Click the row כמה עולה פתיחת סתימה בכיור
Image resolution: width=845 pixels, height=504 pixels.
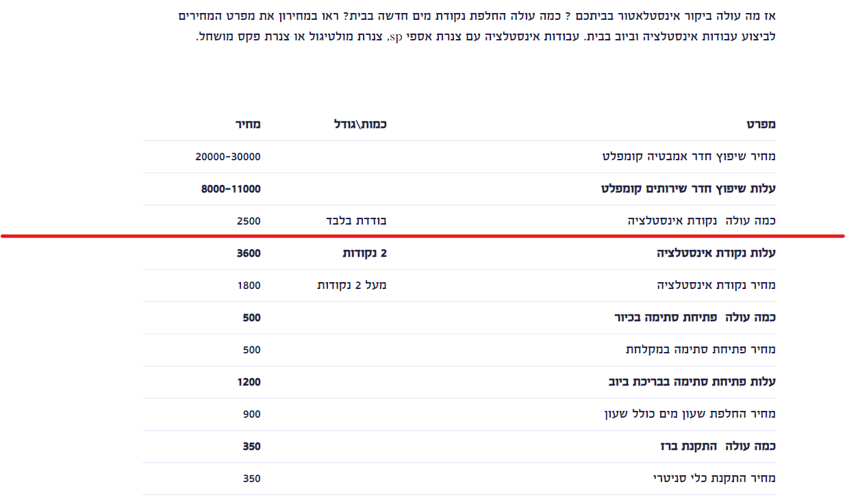[695, 318]
